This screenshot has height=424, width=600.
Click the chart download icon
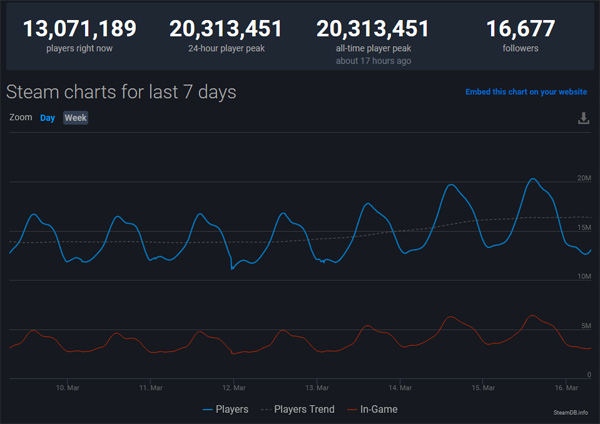click(x=583, y=118)
